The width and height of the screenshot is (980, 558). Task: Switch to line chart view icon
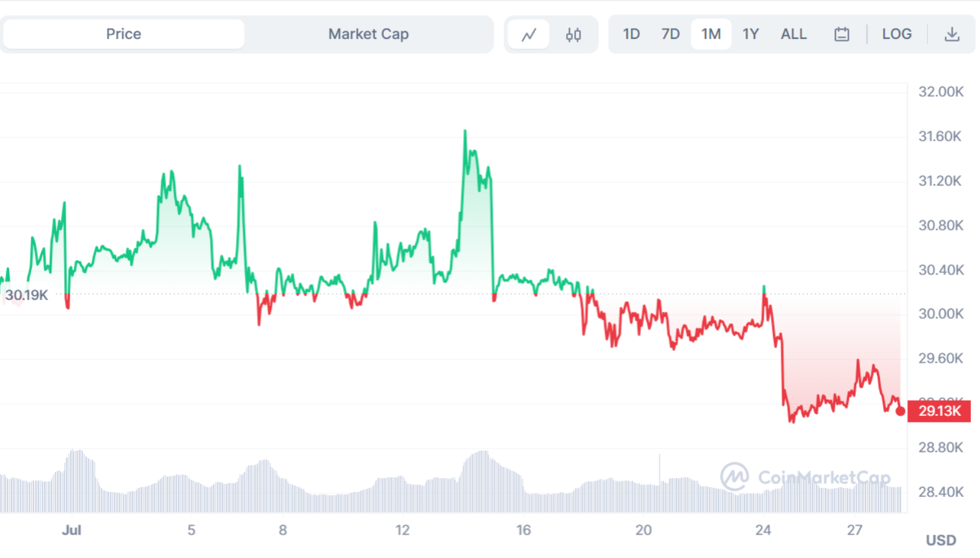(529, 34)
